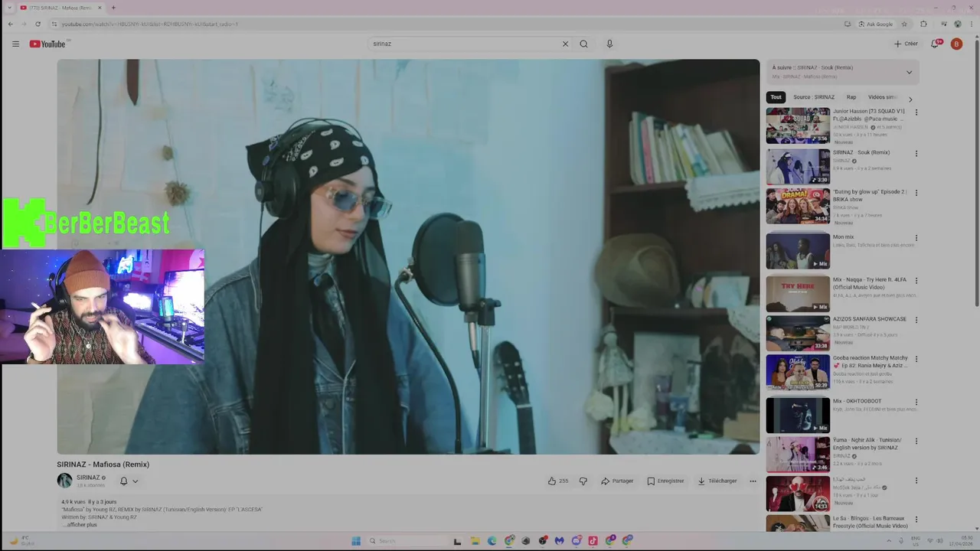Click the Créer button
The height and width of the screenshot is (551, 980).
(906, 44)
